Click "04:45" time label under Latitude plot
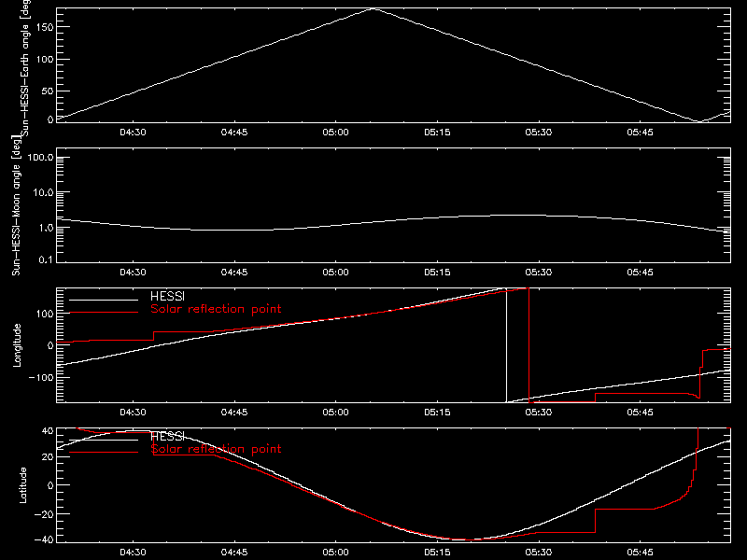The height and width of the screenshot is (560, 747). click(234, 553)
